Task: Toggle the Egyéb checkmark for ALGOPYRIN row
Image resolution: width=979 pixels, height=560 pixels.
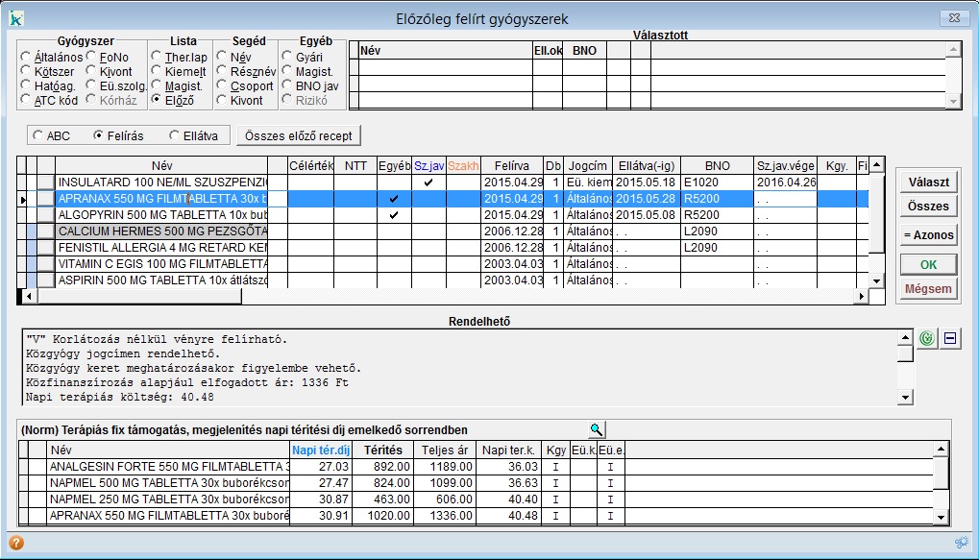Action: click(394, 215)
